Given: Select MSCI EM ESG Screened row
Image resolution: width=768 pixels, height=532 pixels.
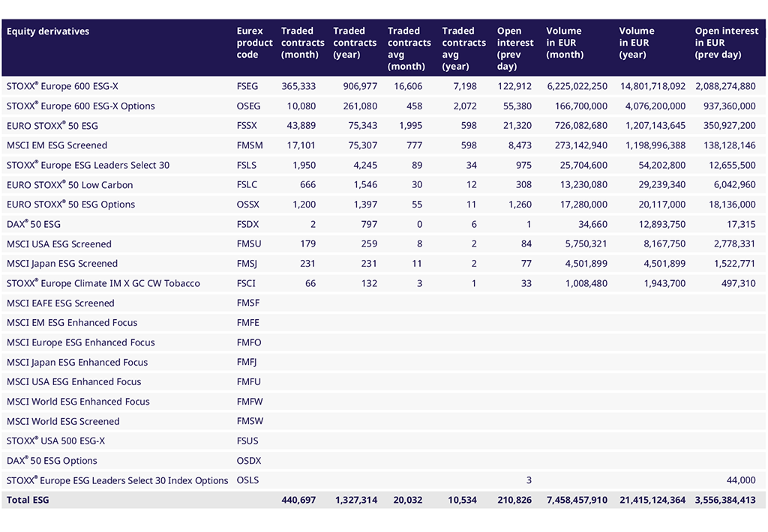Looking at the screenshot, I should [57, 145].
